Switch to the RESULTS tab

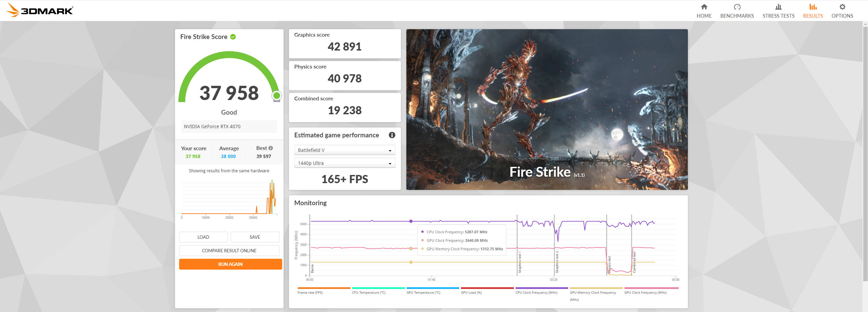pyautogui.click(x=812, y=16)
